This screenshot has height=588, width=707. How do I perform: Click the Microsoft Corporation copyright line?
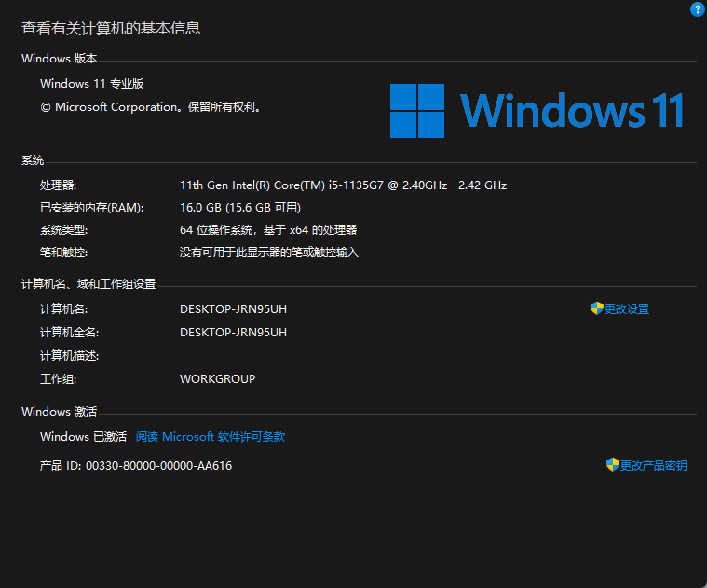tap(150, 107)
